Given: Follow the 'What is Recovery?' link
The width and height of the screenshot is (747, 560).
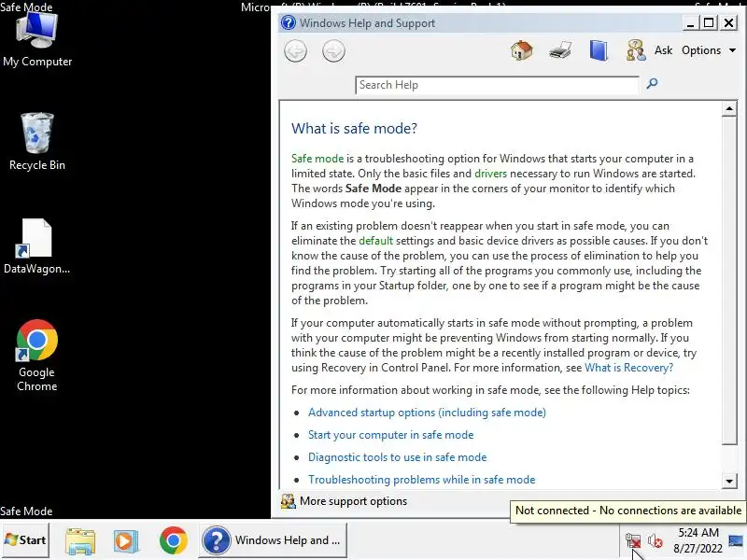Looking at the screenshot, I should (x=628, y=368).
